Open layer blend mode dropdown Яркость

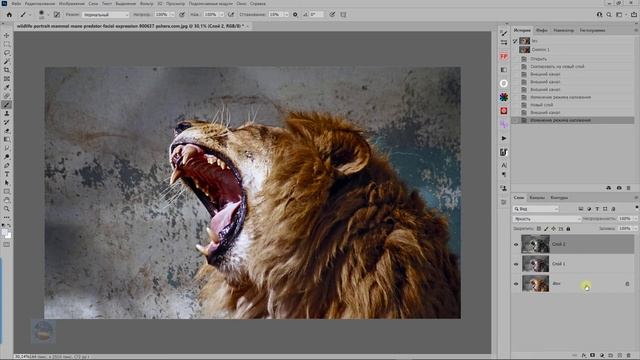547,219
